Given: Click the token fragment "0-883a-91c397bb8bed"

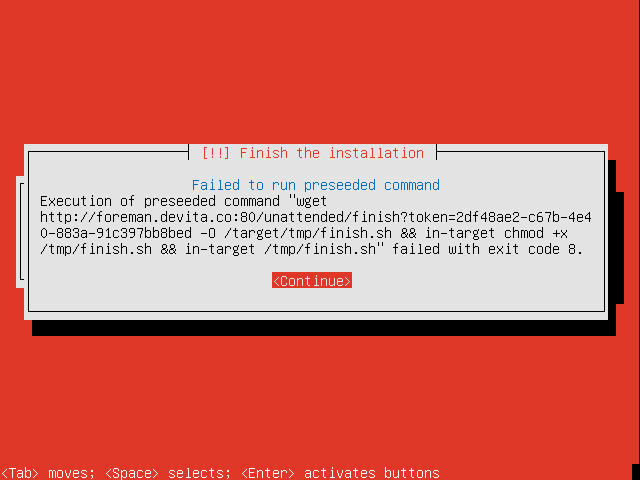Looking at the screenshot, I should (116, 233).
